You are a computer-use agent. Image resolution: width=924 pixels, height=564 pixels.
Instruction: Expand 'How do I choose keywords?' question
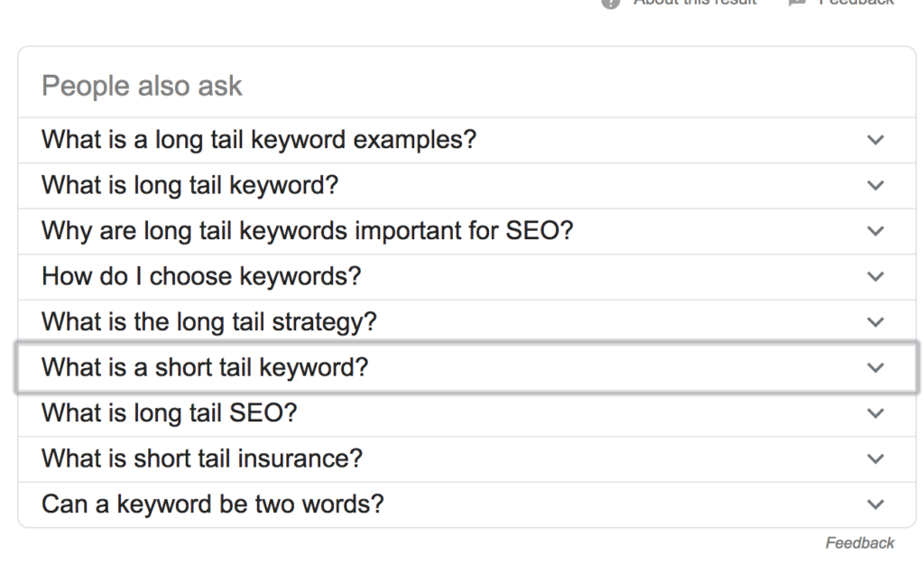pyautogui.click(x=874, y=276)
